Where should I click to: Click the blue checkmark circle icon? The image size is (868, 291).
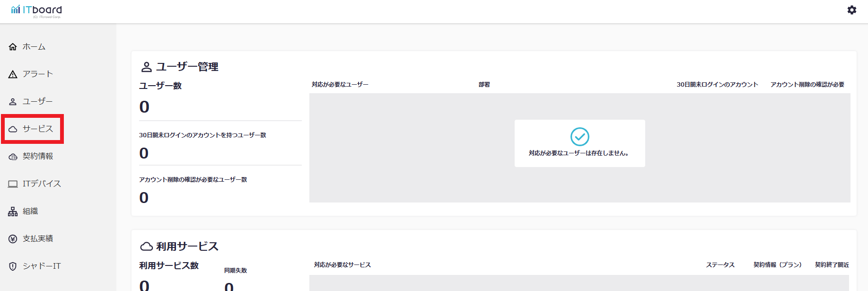[579, 137]
